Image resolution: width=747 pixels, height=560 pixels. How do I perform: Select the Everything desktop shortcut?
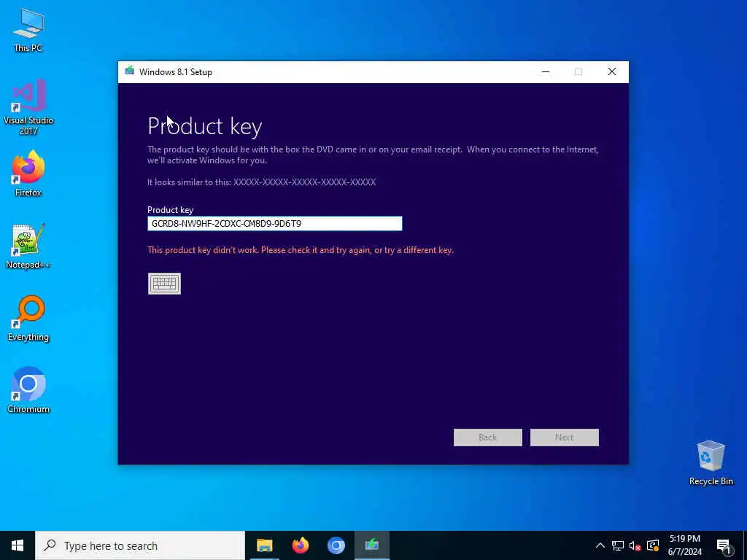pyautogui.click(x=28, y=319)
